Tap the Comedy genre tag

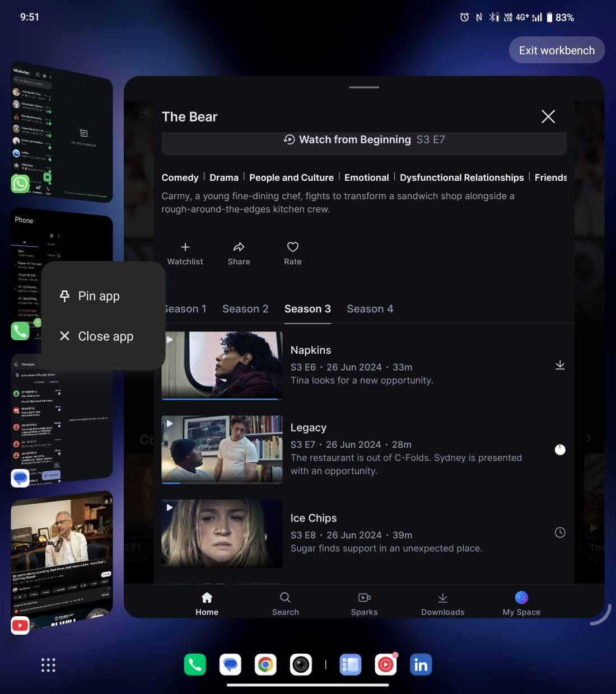[x=180, y=177]
